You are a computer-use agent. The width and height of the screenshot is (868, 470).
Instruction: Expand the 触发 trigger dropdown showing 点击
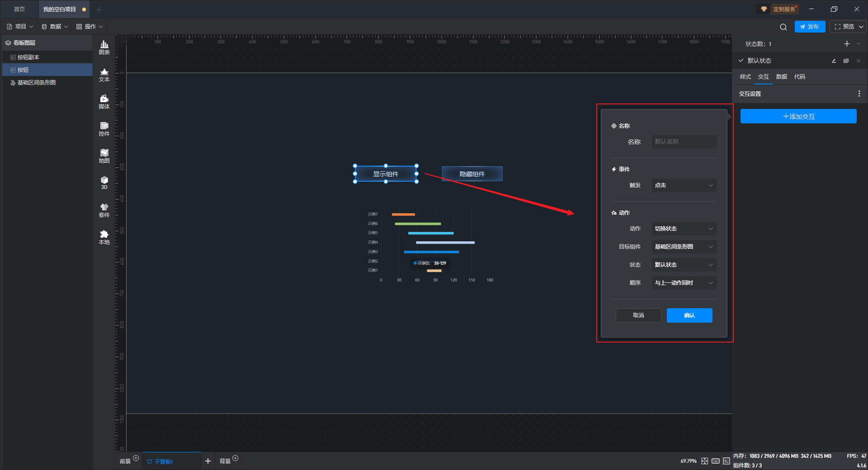pos(684,185)
